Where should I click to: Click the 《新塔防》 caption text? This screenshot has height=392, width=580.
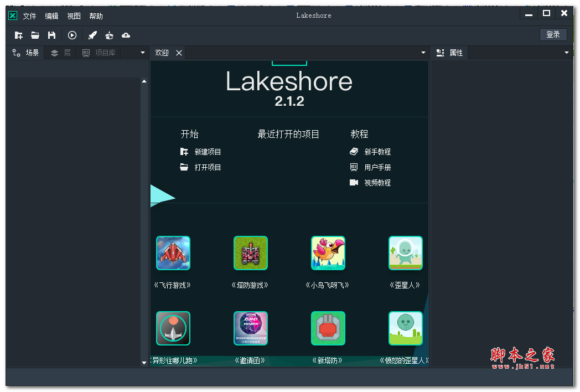pyautogui.click(x=328, y=360)
